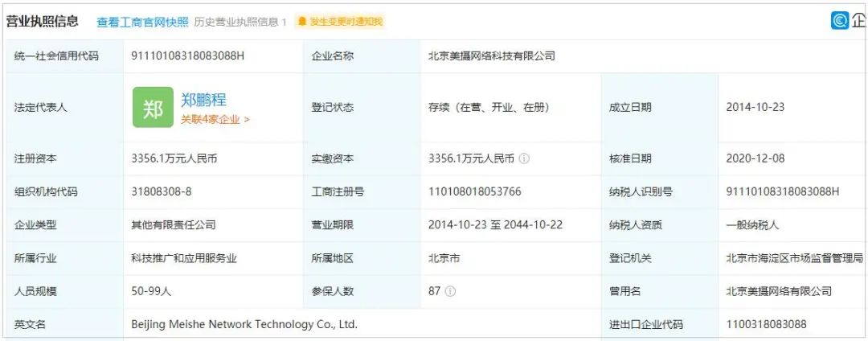Click insured count 87
The image size is (868, 341).
pyautogui.click(x=434, y=291)
